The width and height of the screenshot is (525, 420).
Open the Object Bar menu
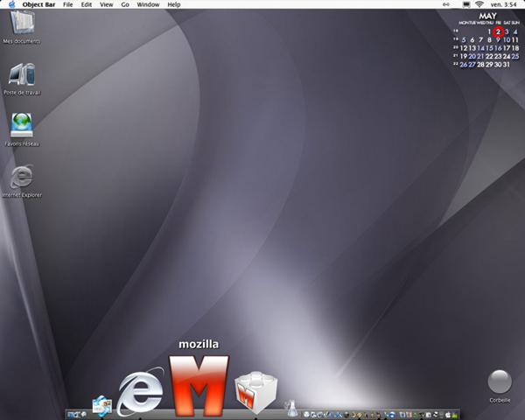tap(38, 4)
